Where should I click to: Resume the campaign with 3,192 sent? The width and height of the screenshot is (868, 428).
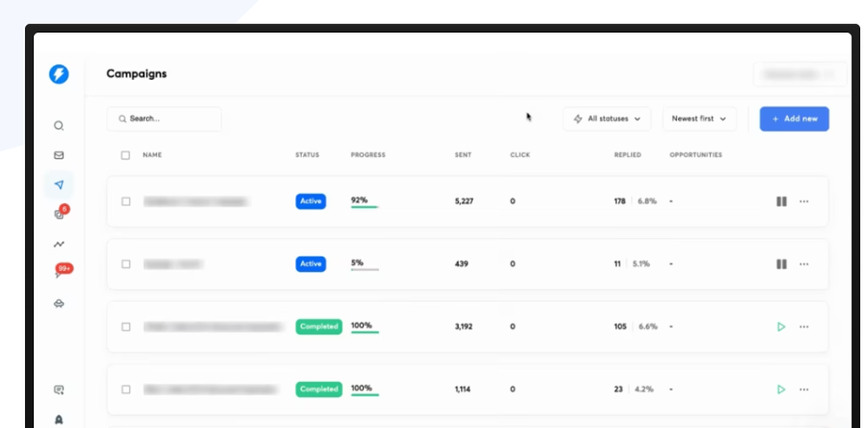point(781,326)
